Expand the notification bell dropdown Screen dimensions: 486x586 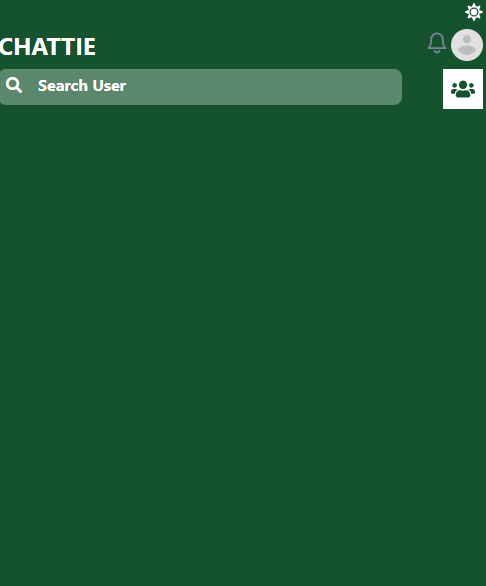pos(437,43)
